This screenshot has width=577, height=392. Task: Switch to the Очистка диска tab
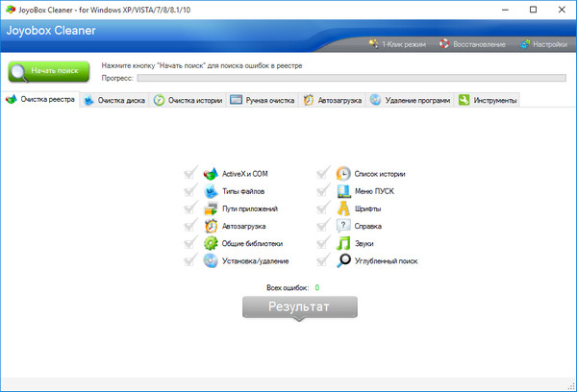pos(114,100)
